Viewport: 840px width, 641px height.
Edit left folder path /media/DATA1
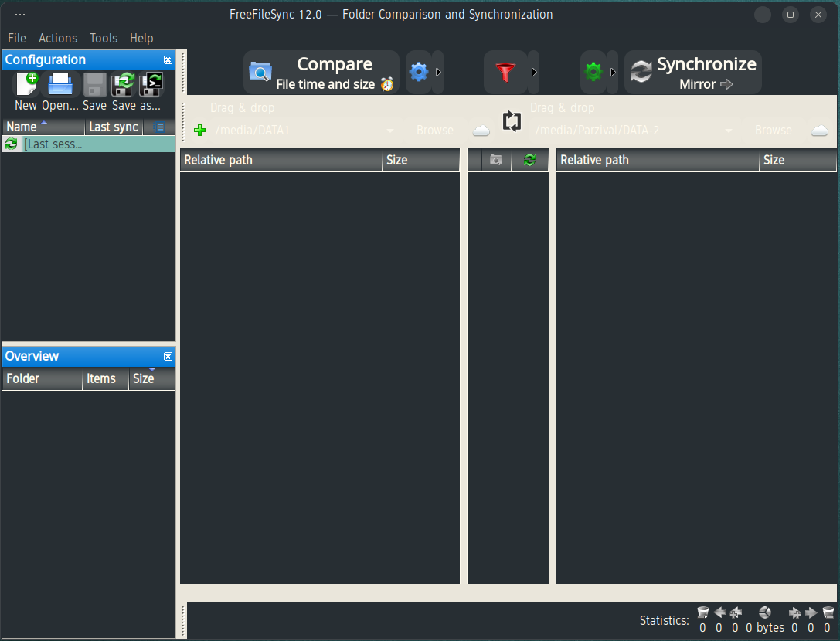pos(296,130)
